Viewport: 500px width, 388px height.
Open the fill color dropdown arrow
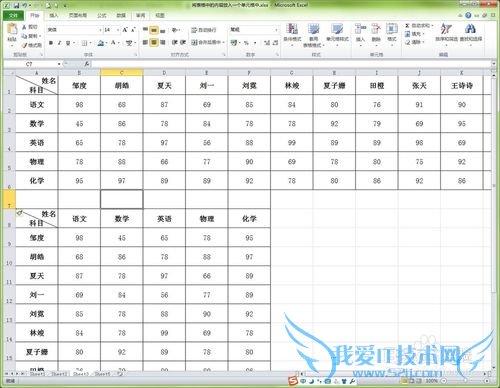(107, 43)
